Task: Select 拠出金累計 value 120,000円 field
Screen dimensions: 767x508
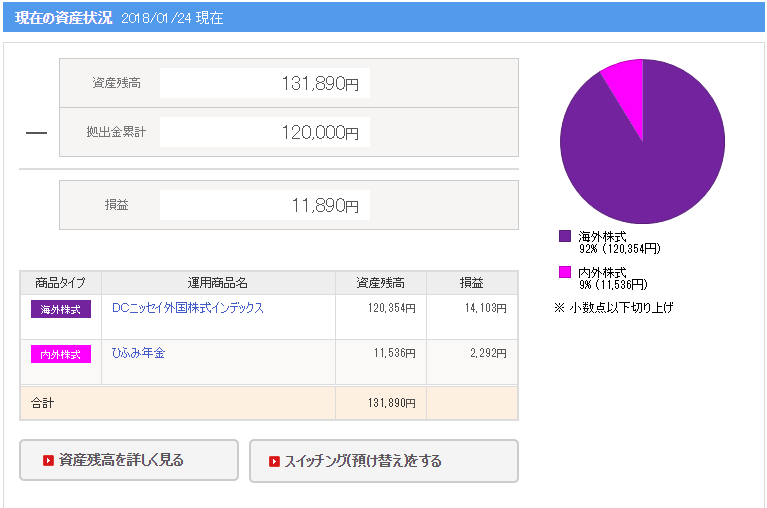Action: click(265, 132)
